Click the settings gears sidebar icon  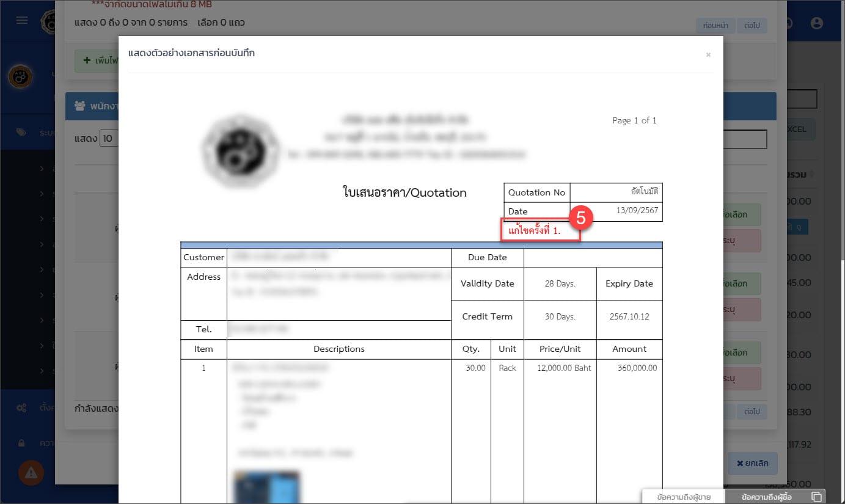tap(21, 407)
